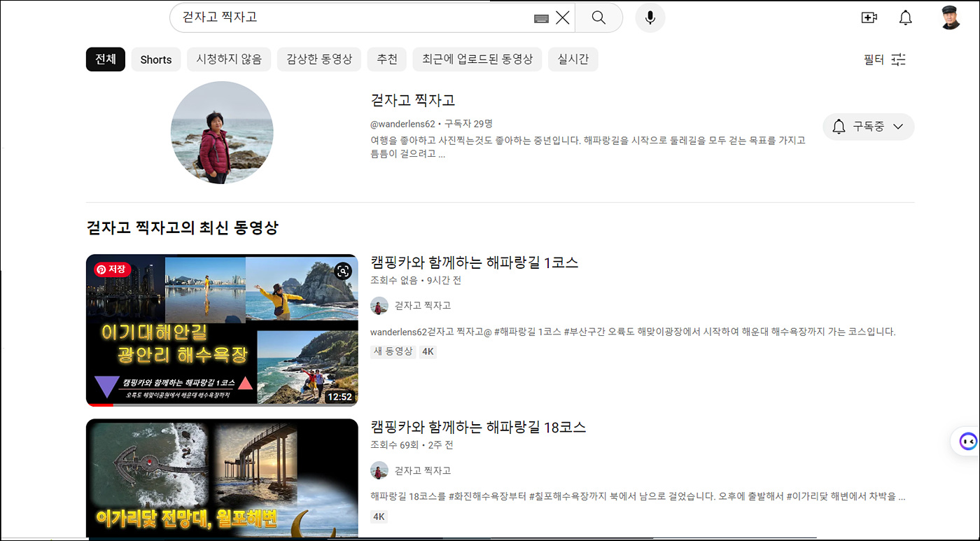The height and width of the screenshot is (541, 980).
Task: Select the 최근에 업로드된 동영상 chip
Action: click(x=477, y=59)
